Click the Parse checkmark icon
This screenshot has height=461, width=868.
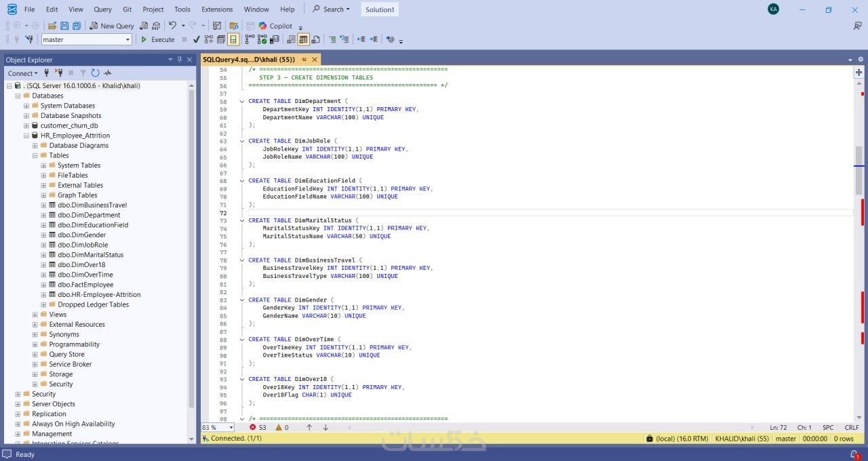click(196, 39)
